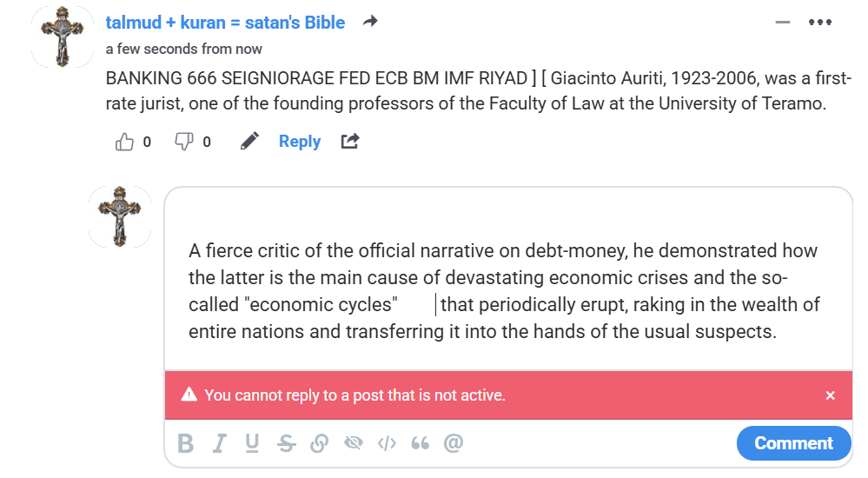Toggle bold formatting in editor
Screen dimensions: 868x478
pyautogui.click(x=185, y=444)
